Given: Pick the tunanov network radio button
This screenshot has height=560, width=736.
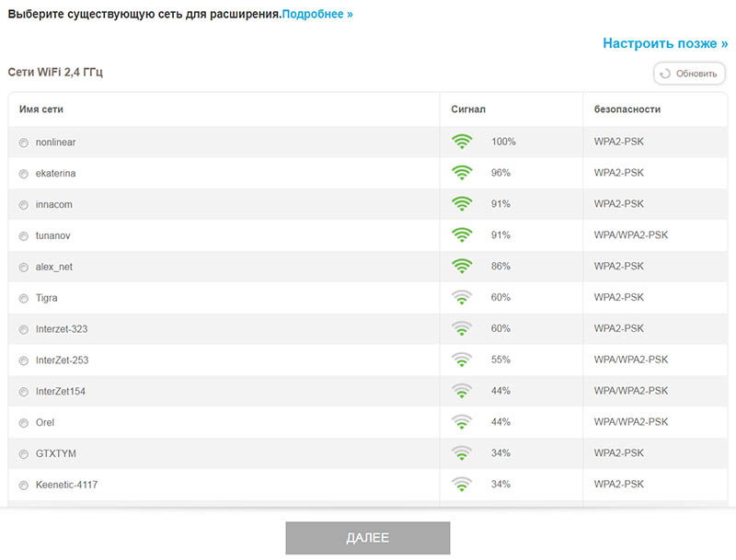Looking at the screenshot, I should point(24,236).
